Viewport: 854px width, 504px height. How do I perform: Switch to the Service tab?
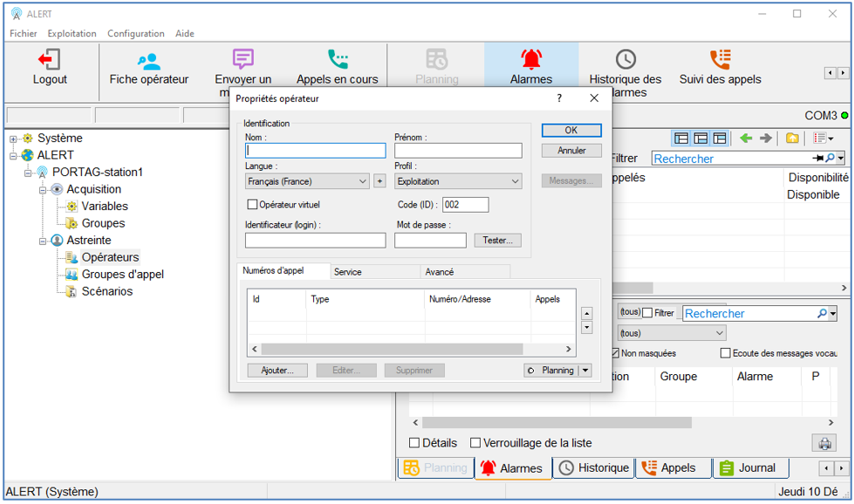click(348, 272)
